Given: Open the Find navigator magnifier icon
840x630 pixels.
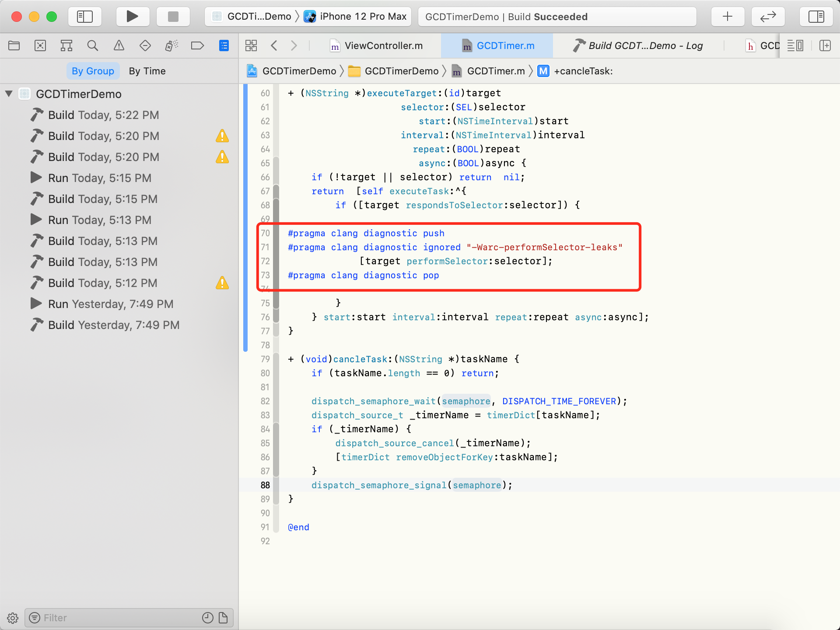Looking at the screenshot, I should click(92, 45).
